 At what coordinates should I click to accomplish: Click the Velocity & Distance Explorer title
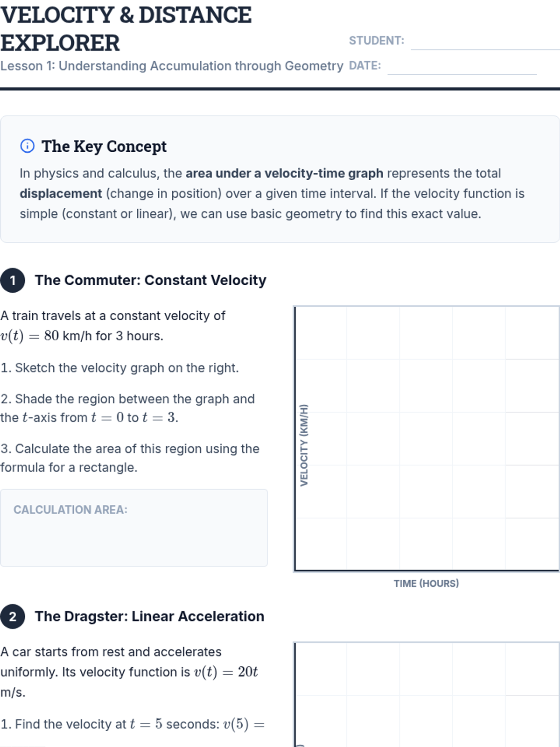tap(126, 29)
